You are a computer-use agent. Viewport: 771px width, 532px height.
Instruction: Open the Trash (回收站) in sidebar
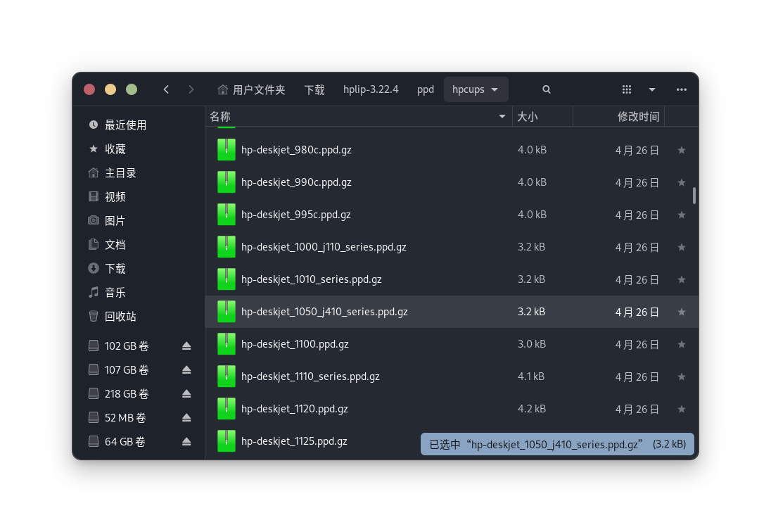click(120, 317)
